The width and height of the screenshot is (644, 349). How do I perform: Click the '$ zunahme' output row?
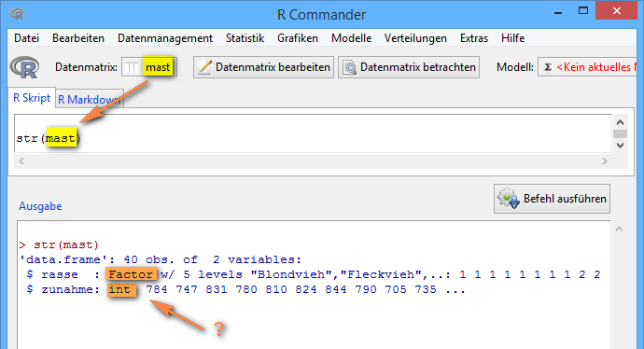click(x=245, y=289)
